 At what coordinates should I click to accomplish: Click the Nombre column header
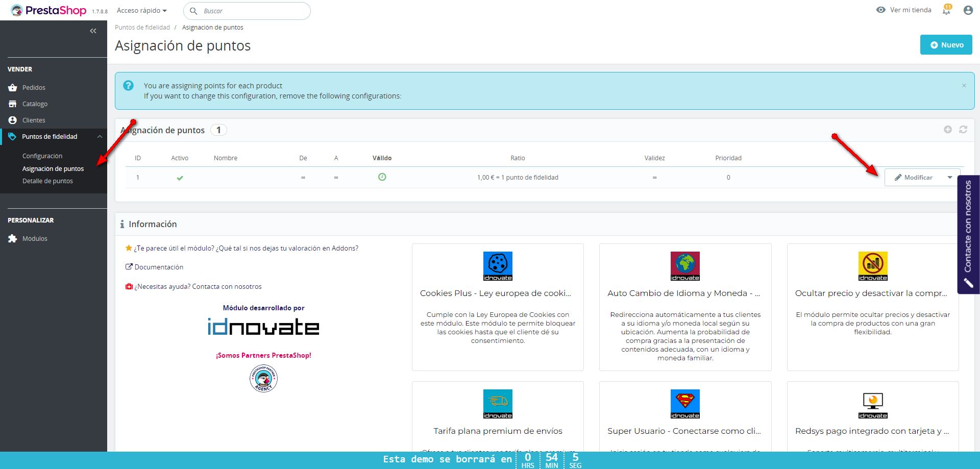(226, 158)
